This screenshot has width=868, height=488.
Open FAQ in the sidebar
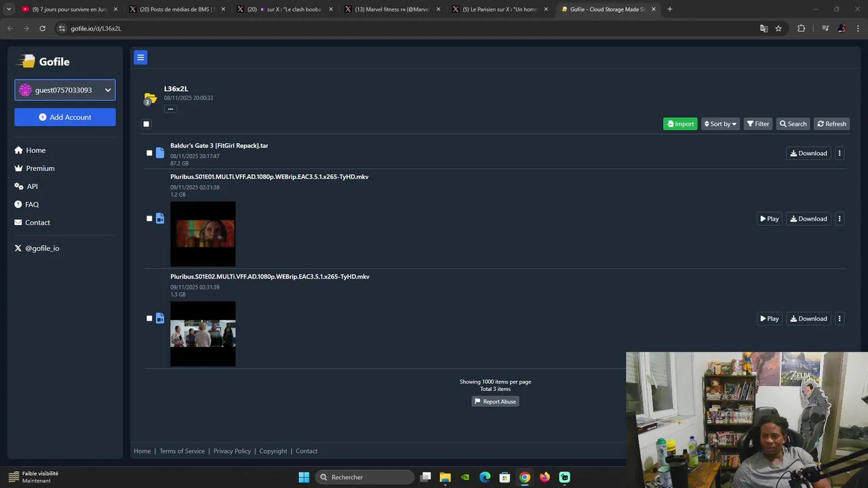[x=26, y=205]
